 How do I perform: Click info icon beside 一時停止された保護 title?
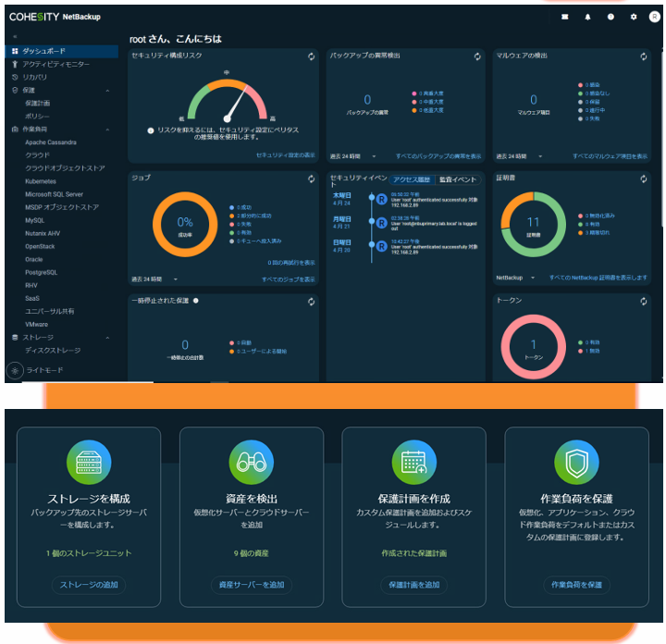tap(196, 301)
